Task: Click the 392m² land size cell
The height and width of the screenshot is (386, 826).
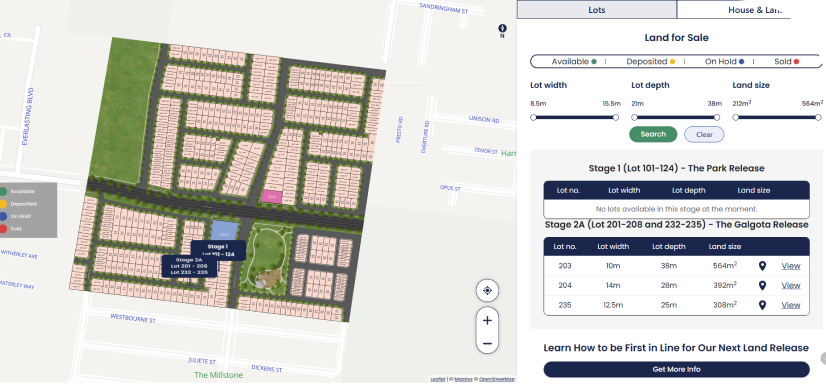Action: [725, 285]
